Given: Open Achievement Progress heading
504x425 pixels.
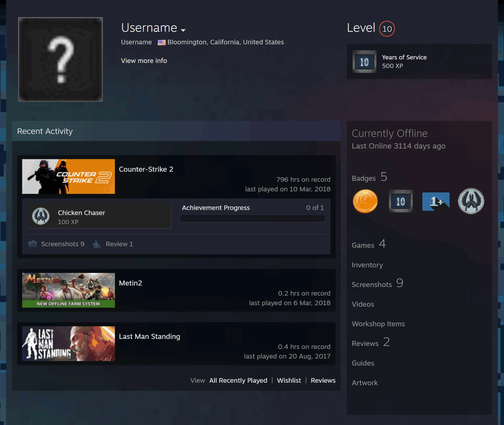Looking at the screenshot, I should click(x=216, y=208).
